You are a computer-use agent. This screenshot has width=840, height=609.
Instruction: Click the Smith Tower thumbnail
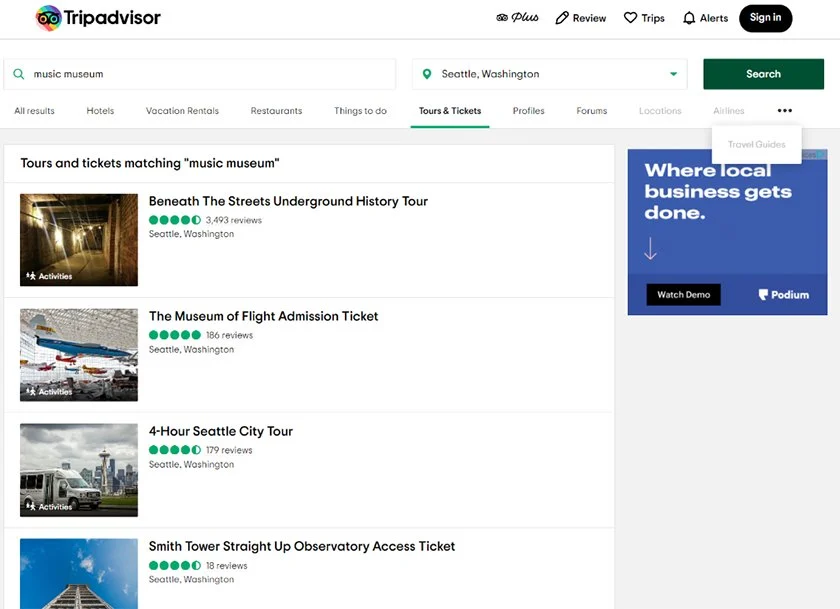coord(79,574)
